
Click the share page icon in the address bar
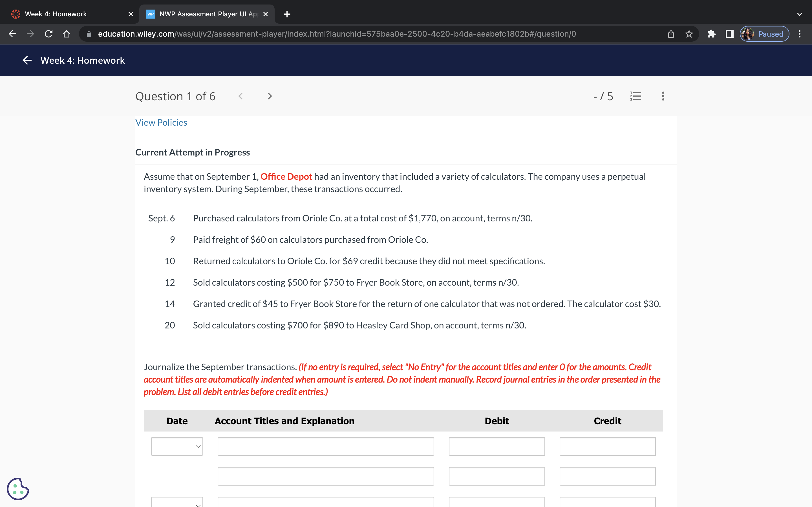coord(671,34)
